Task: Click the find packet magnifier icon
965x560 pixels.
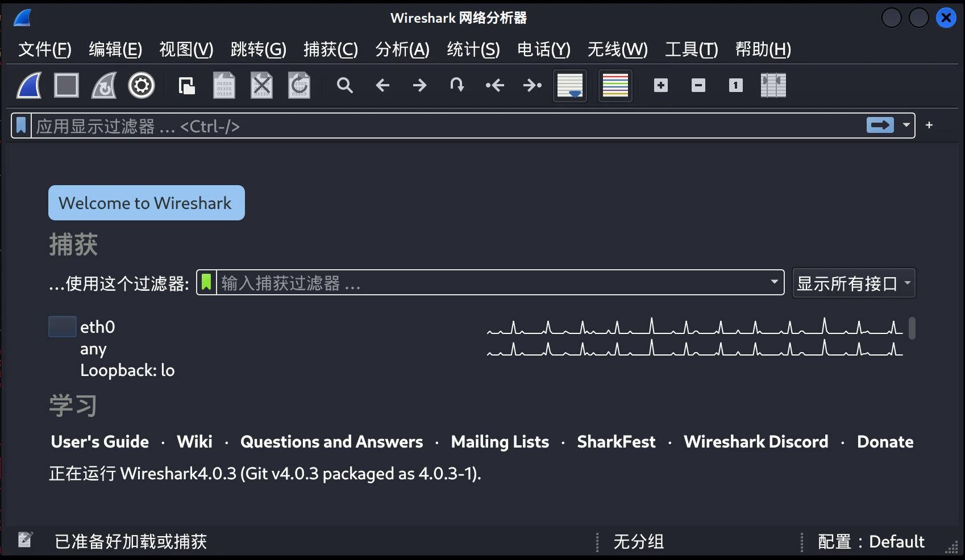Action: click(x=345, y=86)
